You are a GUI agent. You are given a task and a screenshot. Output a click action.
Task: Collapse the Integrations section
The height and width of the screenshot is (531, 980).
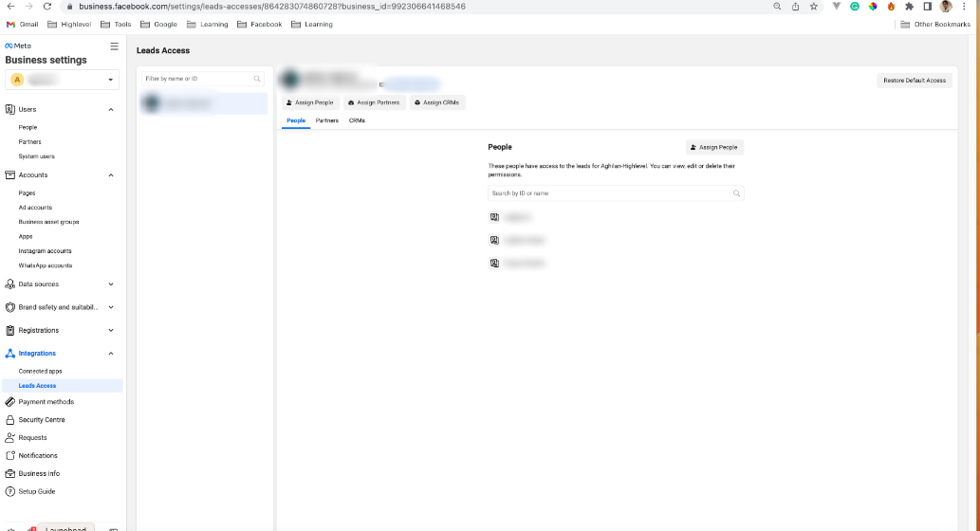(111, 354)
